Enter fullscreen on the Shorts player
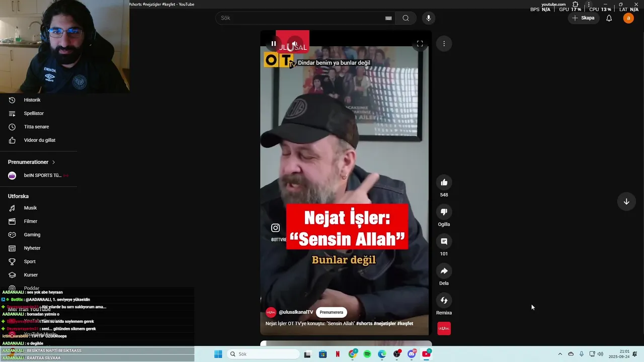 tap(420, 44)
